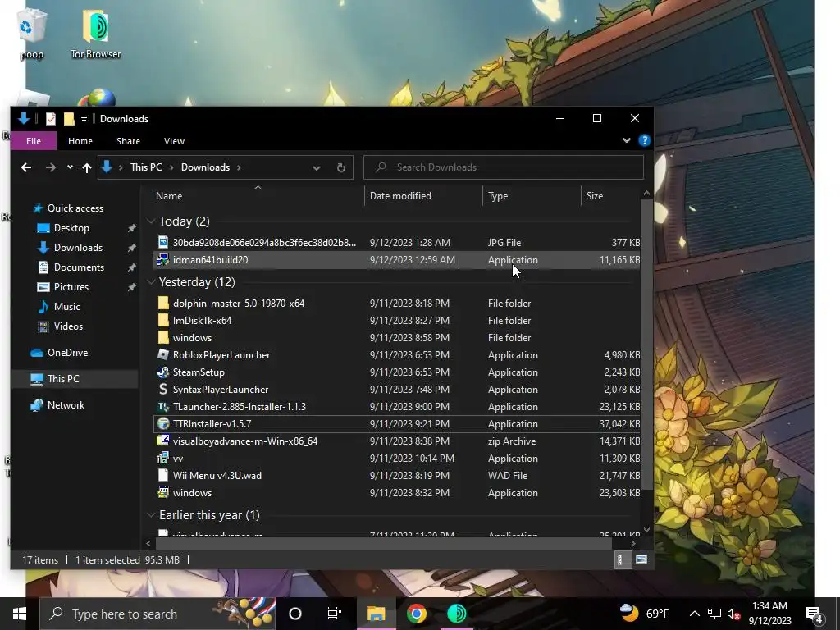Select the vv application icon
Screen dimensions: 840x630
click(x=163, y=458)
